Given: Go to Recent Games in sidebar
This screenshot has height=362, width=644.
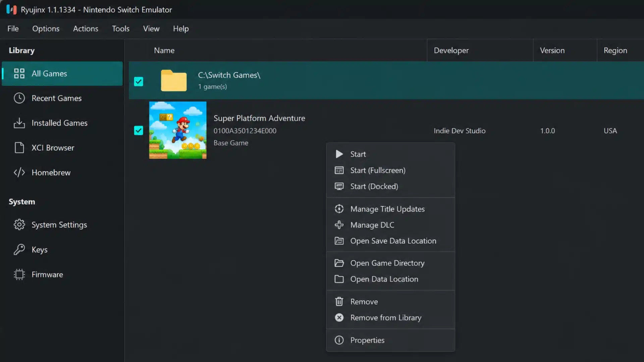Looking at the screenshot, I should (x=62, y=98).
